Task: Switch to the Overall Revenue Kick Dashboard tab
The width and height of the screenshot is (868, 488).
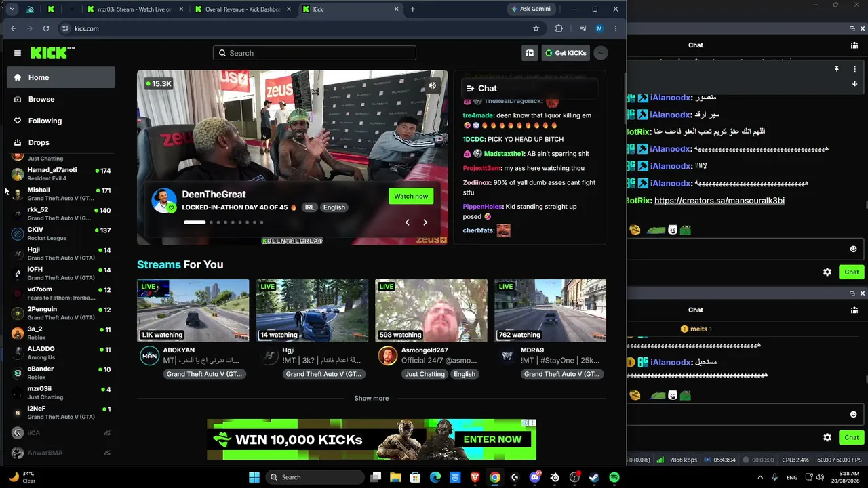Action: 242,9
